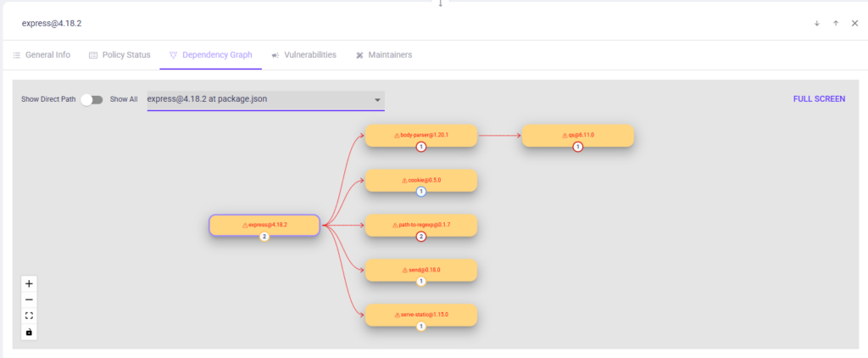
Task: Click the Show All label
Action: pos(124,100)
